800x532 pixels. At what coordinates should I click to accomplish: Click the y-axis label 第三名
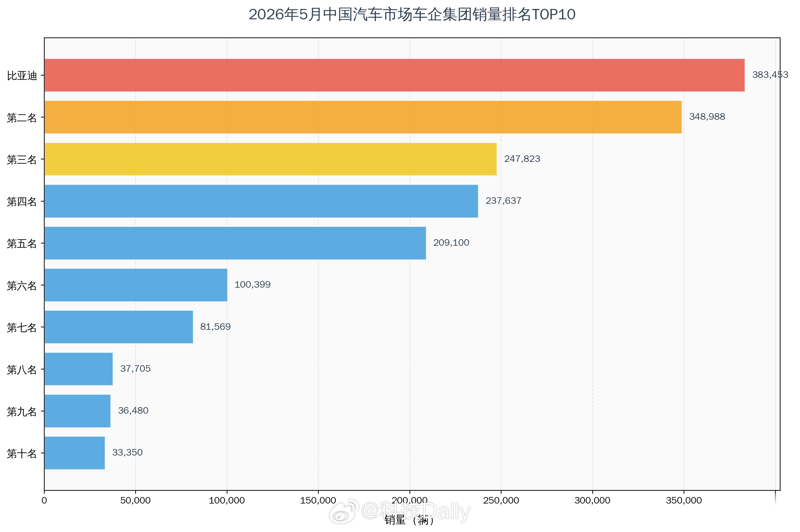[22, 160]
